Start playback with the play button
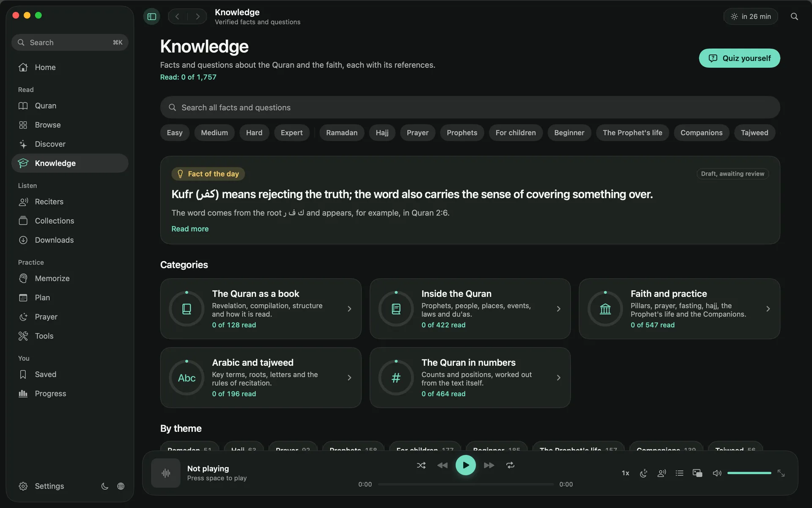This screenshot has width=812, height=508. pos(466,465)
